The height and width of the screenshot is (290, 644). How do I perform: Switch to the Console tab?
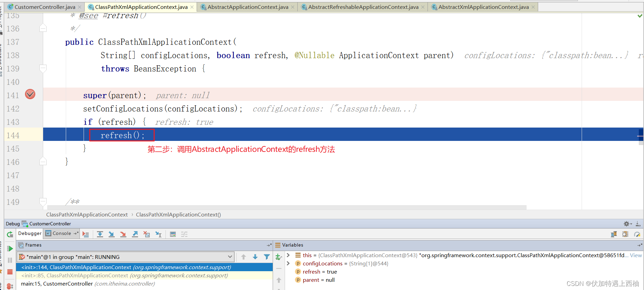62,233
